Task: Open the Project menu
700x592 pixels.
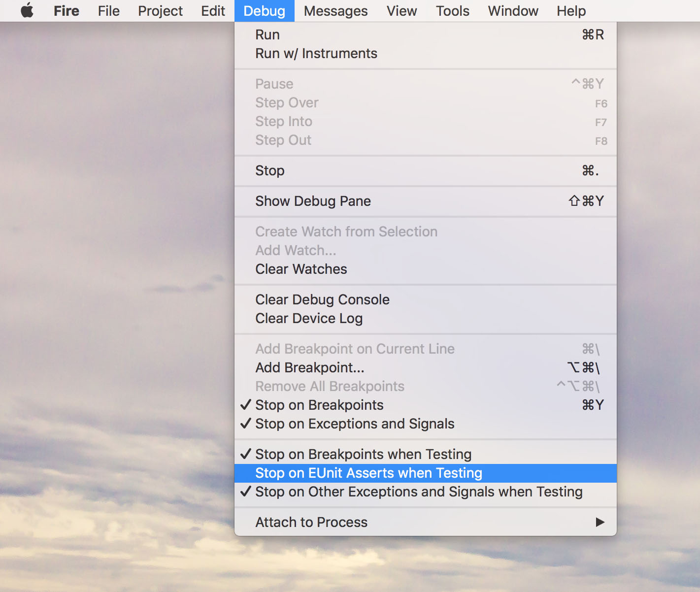Action: click(x=160, y=11)
